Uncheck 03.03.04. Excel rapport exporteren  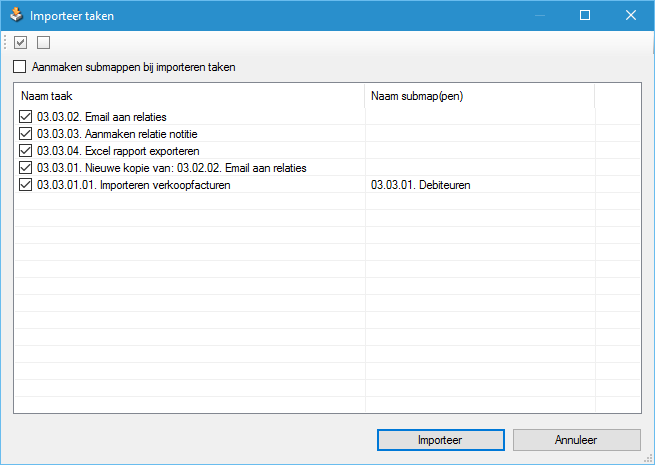click(25, 151)
